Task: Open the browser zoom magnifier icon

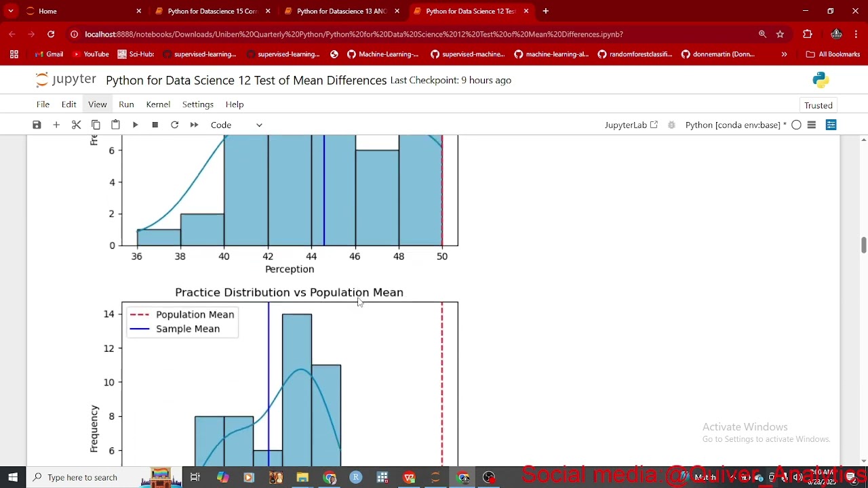Action: (762, 34)
